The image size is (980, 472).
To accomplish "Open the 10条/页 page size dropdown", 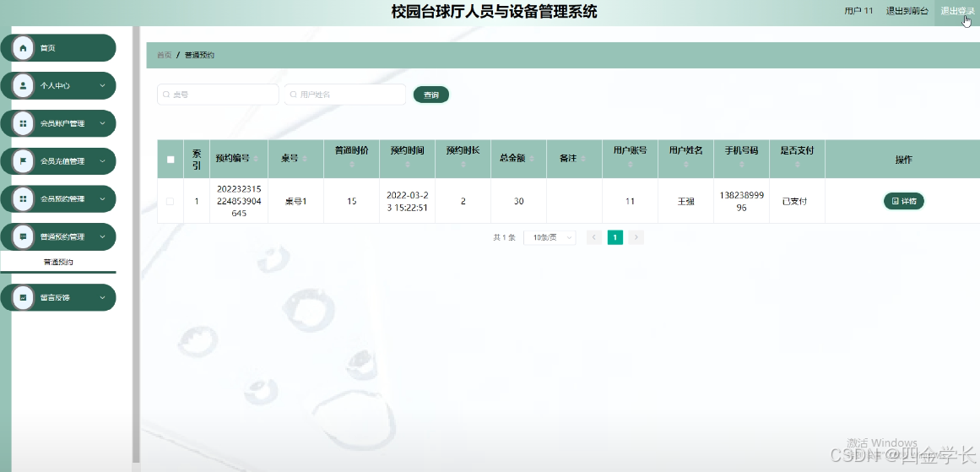I will click(550, 237).
